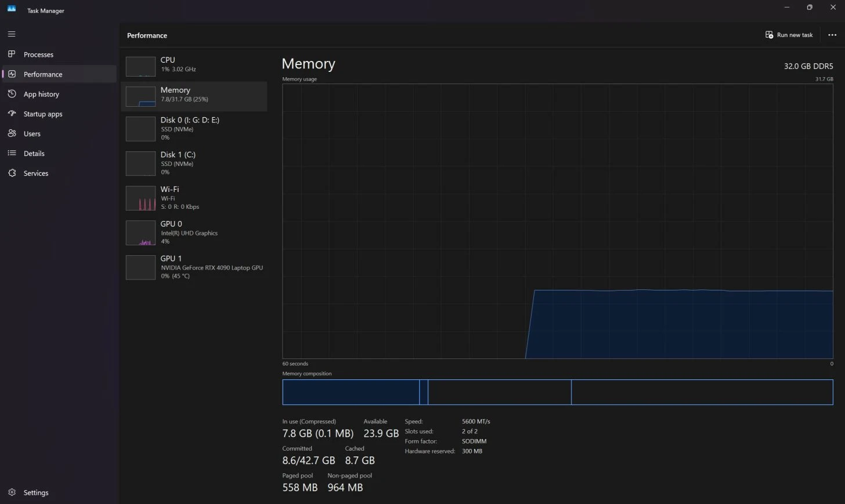Show the Services page
The image size is (845, 504).
(x=36, y=173)
